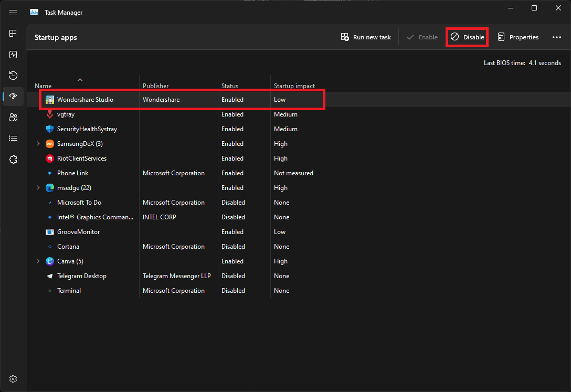Sort by Startup impact column header

pyautogui.click(x=294, y=86)
